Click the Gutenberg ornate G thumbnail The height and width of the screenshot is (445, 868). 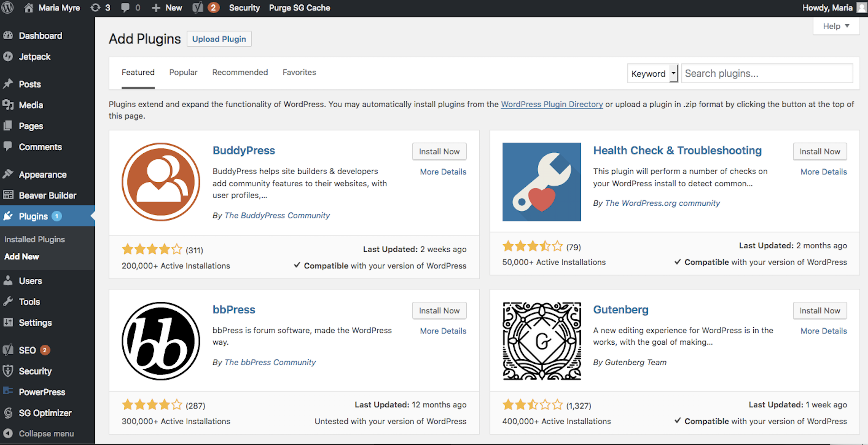(541, 341)
